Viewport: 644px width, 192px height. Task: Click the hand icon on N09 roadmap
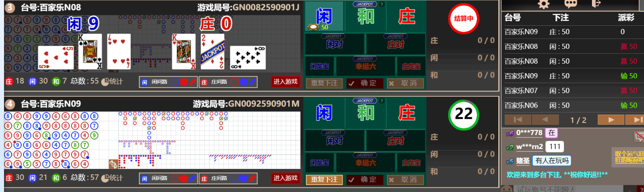click(113, 164)
